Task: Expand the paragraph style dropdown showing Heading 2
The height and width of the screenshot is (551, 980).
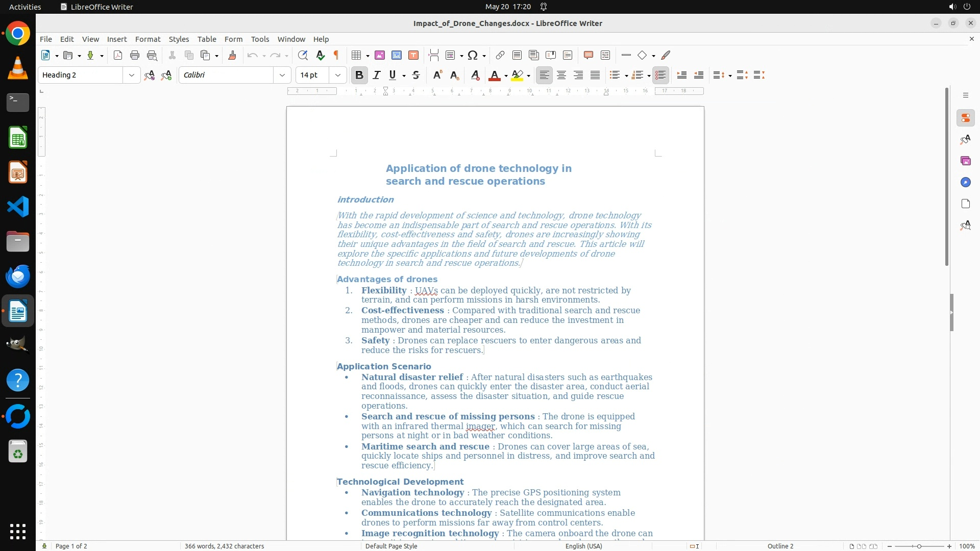Action: click(x=132, y=76)
